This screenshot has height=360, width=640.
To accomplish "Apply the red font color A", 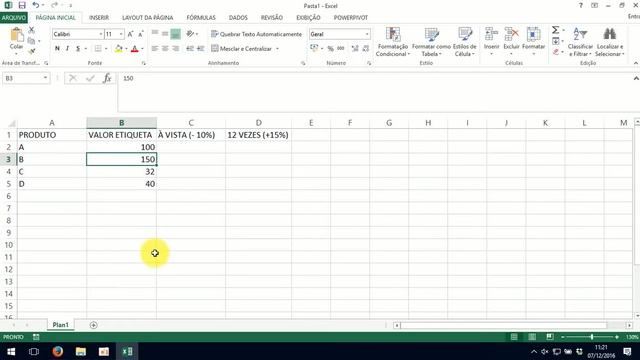I will 135,49.
